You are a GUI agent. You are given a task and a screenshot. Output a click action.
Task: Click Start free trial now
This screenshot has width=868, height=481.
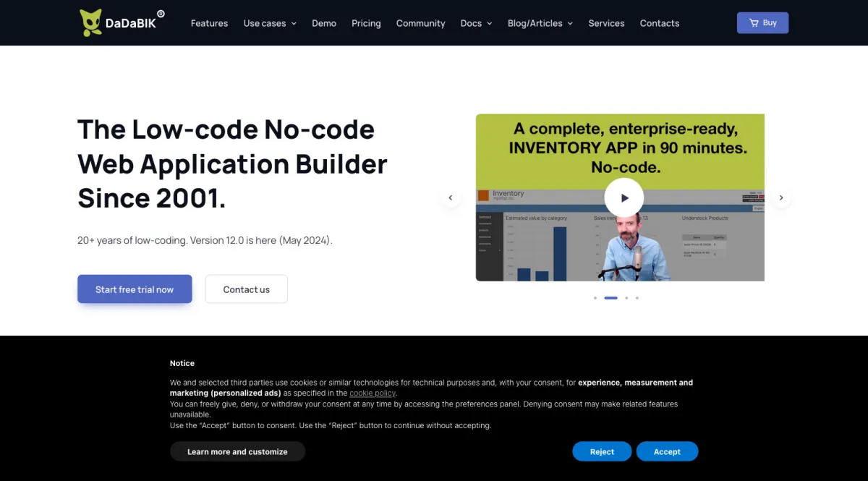coord(135,289)
